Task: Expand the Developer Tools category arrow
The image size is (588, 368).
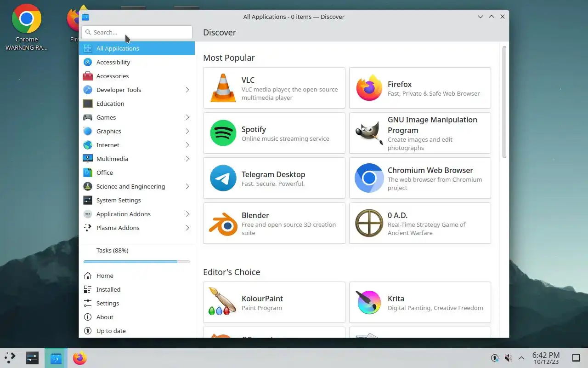Action: [187, 90]
